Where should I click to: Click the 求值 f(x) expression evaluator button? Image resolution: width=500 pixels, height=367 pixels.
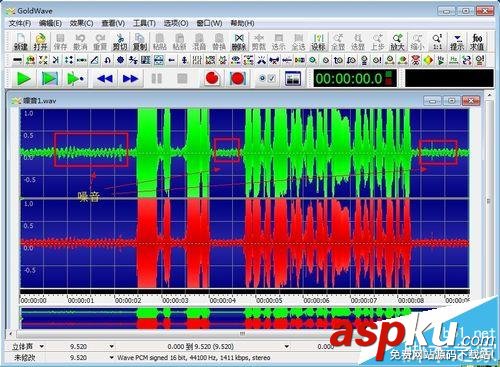pos(477,42)
